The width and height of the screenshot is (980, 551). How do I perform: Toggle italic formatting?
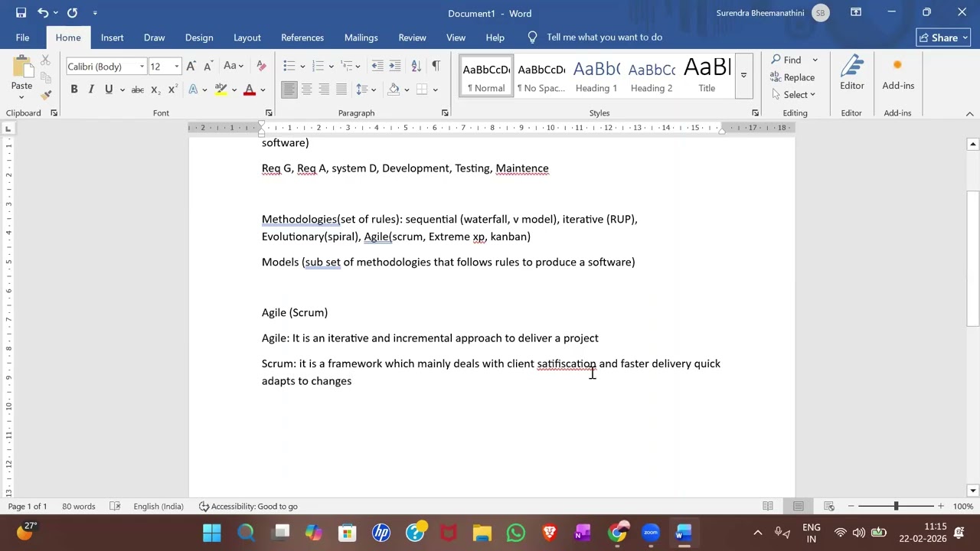coord(91,90)
